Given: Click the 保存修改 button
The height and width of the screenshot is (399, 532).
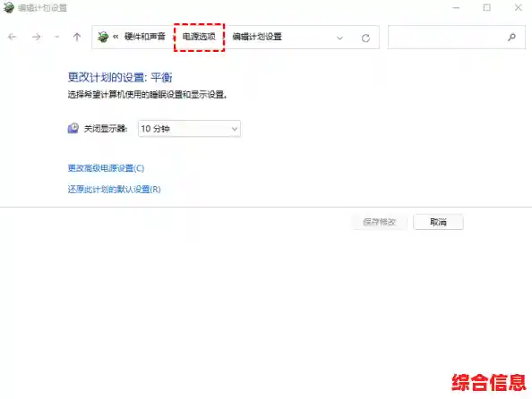Looking at the screenshot, I should point(380,222).
